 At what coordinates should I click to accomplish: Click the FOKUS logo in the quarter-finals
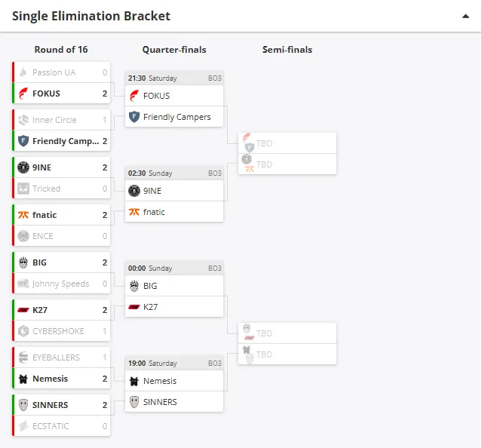pos(134,96)
